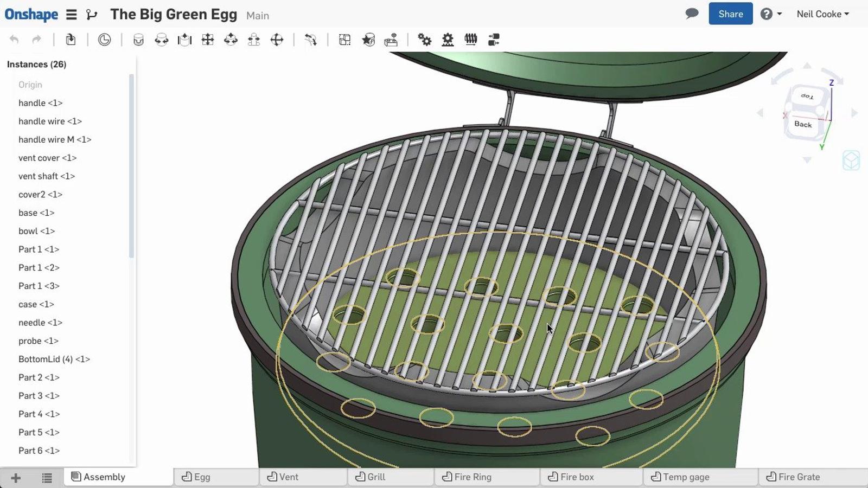Select the Screw relation tool
The height and width of the screenshot is (488, 868).
tap(471, 40)
